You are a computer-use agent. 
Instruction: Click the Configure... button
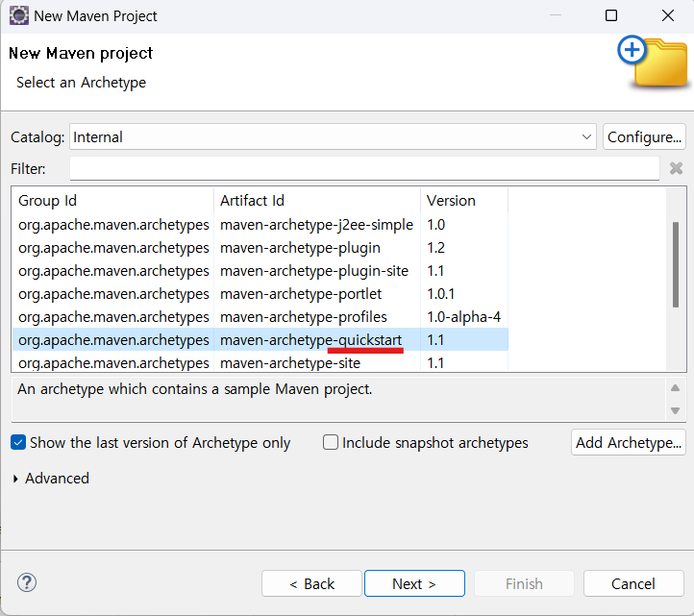[x=644, y=136]
